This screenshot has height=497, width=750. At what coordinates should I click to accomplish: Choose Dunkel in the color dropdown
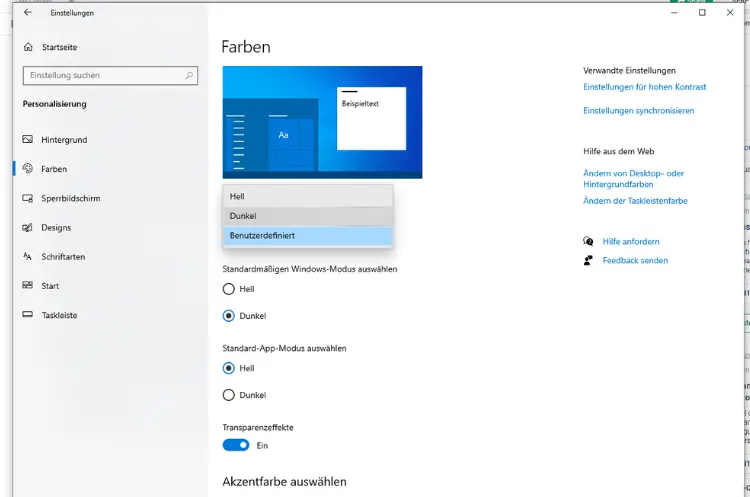coord(308,216)
